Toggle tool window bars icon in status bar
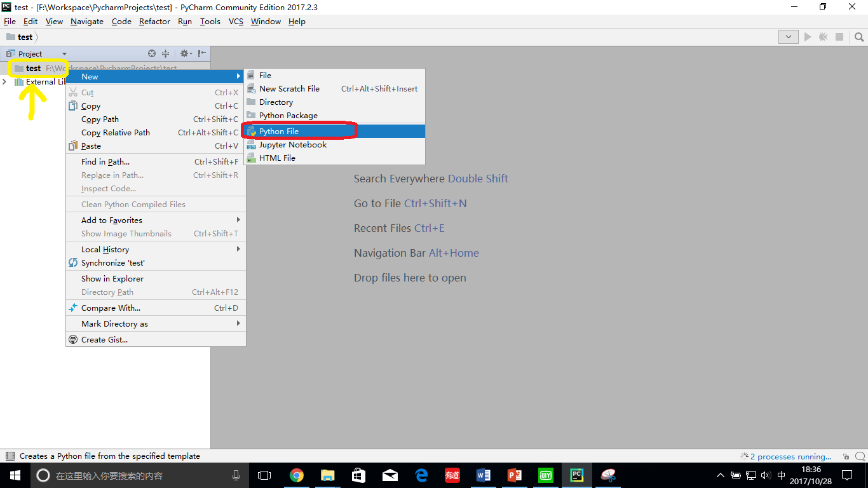This screenshot has height=488, width=868. (10, 456)
